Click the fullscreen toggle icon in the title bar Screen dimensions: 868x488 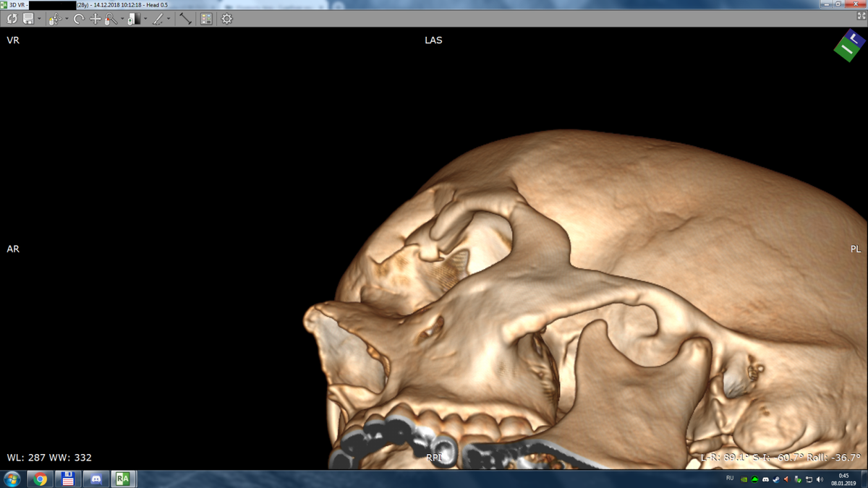coord(861,15)
